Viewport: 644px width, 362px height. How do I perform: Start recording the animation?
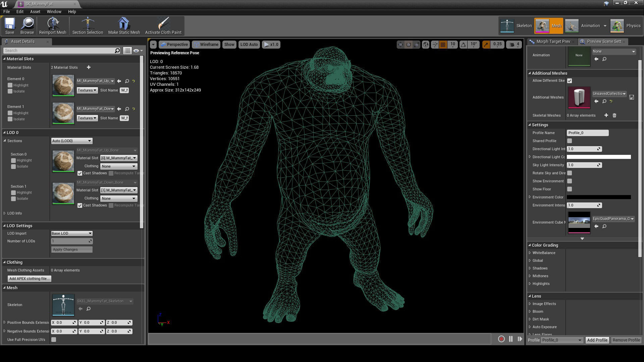[501, 339]
